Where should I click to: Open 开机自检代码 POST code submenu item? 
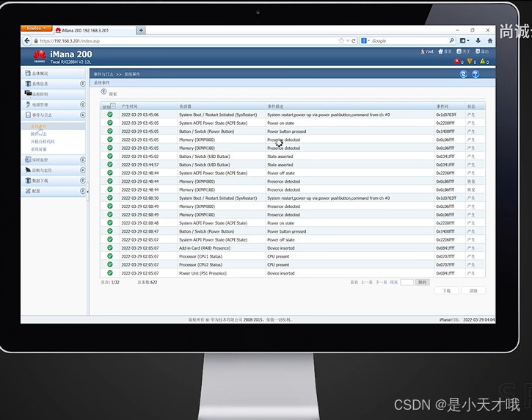(x=43, y=142)
